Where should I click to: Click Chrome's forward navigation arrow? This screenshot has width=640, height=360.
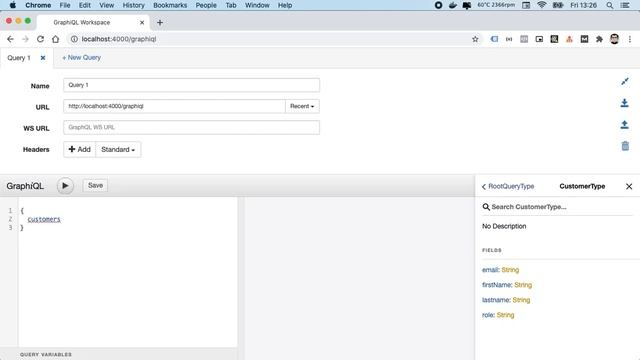(25, 39)
